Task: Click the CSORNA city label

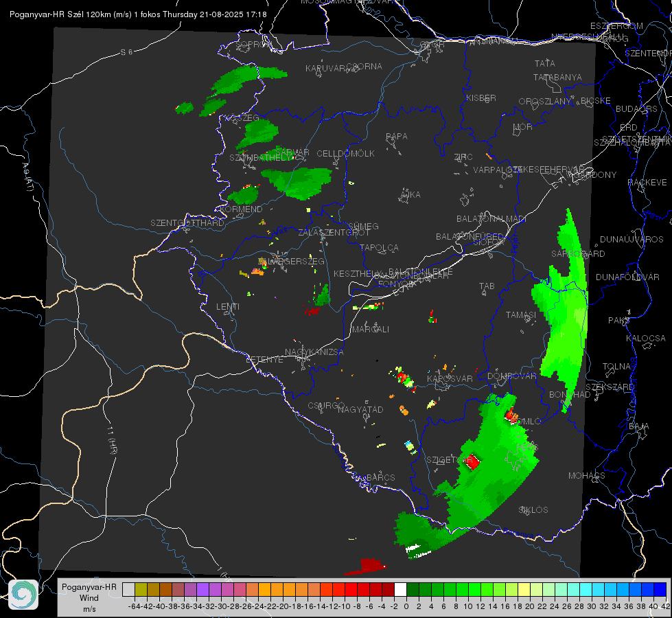Action: coord(364,67)
